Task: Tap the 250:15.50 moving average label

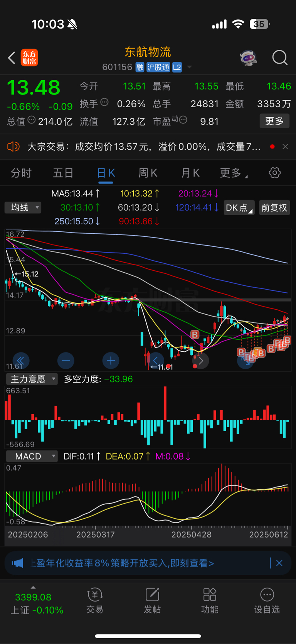Action: 77,221
